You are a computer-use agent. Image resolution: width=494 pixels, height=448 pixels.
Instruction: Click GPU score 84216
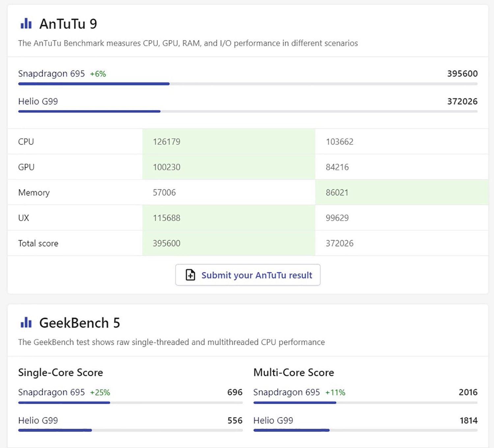(337, 167)
